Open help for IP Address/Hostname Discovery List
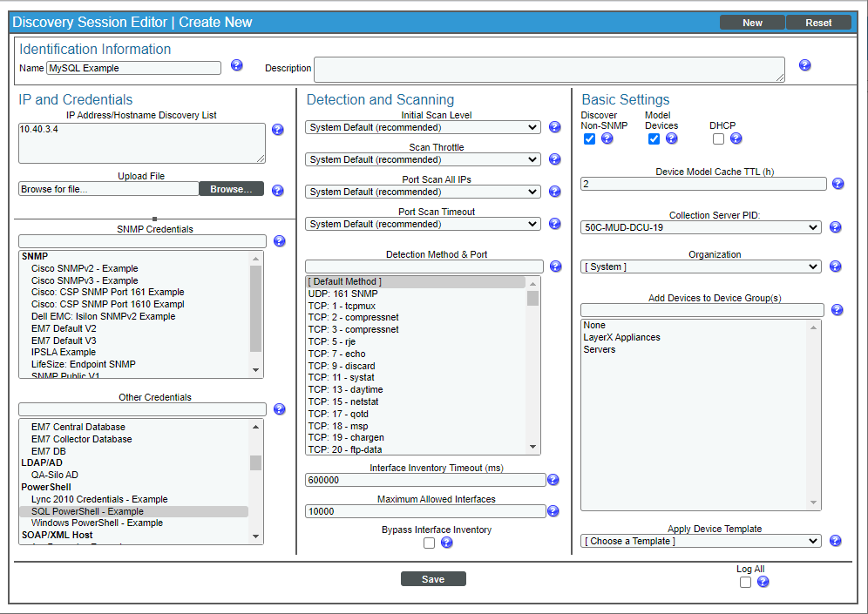The height and width of the screenshot is (614, 868). point(277,129)
